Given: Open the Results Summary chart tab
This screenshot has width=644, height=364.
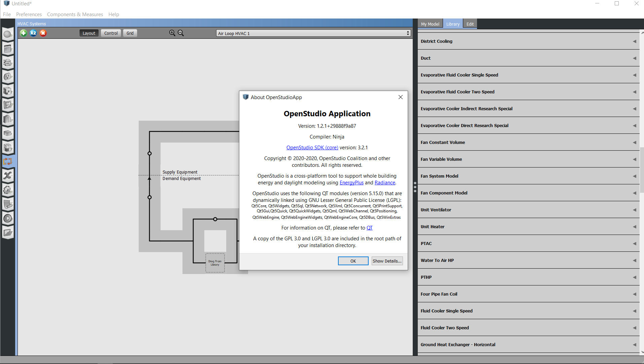Looking at the screenshot, I should point(8,233).
